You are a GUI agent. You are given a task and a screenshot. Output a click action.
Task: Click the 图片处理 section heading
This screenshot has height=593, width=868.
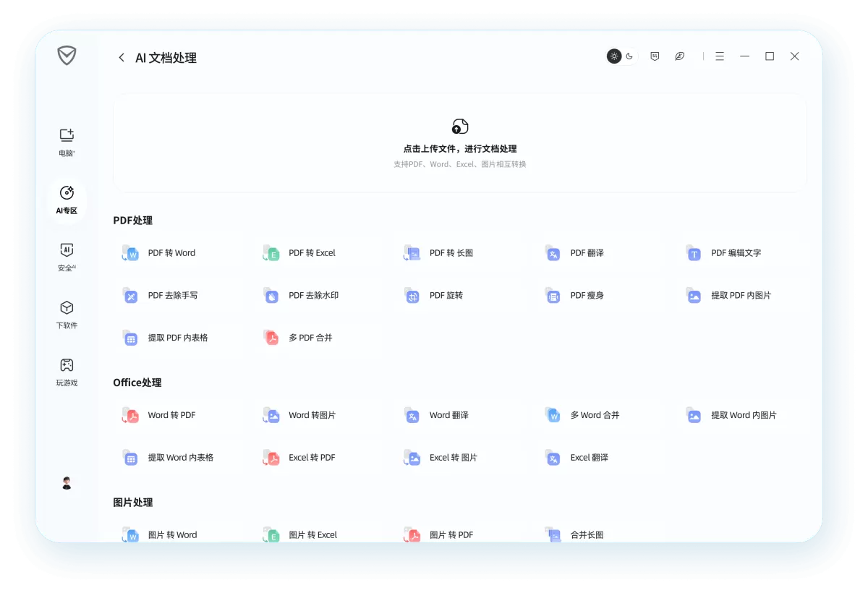point(133,503)
